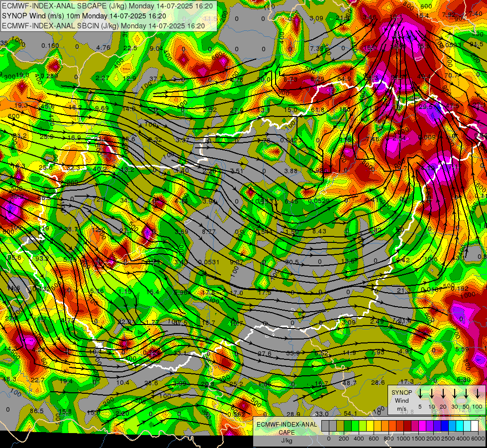The width and height of the screenshot is (487, 448).
Task: Click the 20 m/s wind arrow in legend
Action: coord(443,394)
